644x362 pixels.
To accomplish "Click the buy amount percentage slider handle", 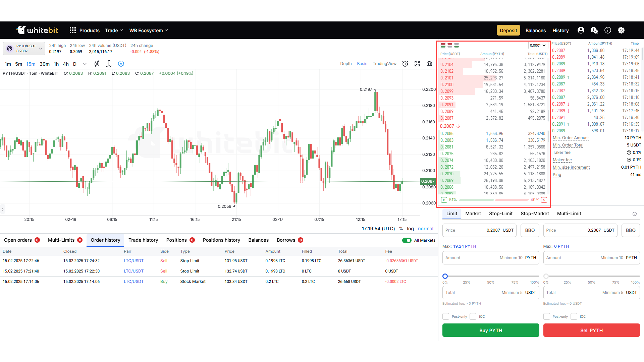I will [x=445, y=276].
